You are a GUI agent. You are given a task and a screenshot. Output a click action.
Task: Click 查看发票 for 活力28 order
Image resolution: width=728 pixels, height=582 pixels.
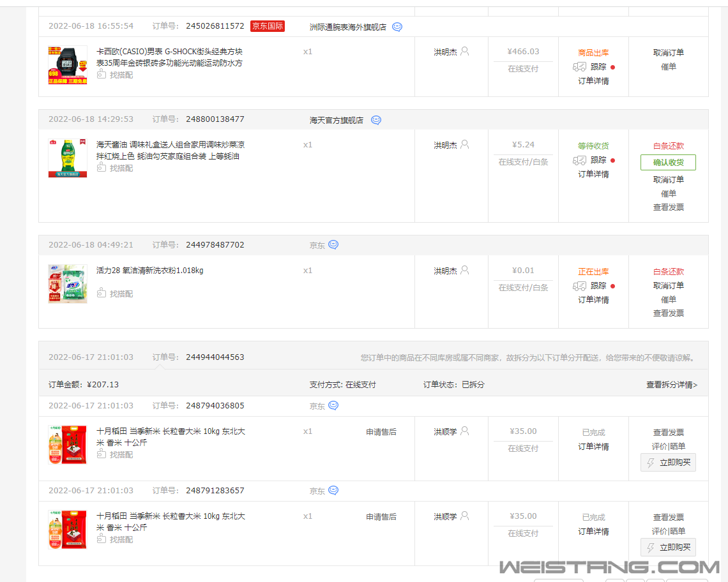pos(668,313)
